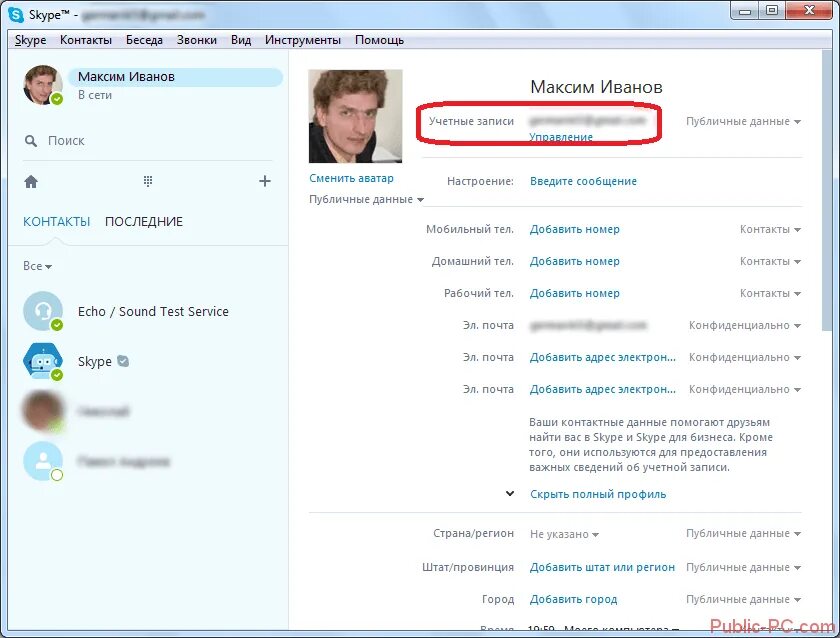Click Скрыть полный профиль link
840x638 pixels.
tap(598, 494)
